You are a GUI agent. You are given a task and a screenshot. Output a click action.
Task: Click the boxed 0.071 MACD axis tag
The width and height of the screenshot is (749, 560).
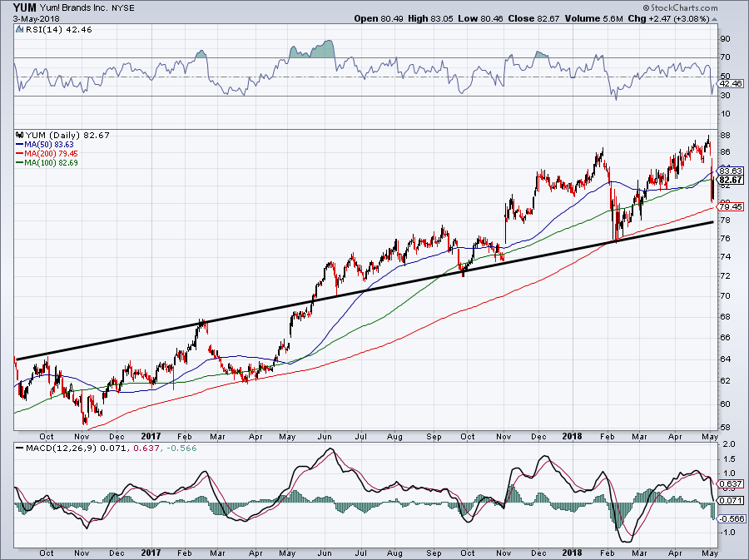tap(731, 501)
